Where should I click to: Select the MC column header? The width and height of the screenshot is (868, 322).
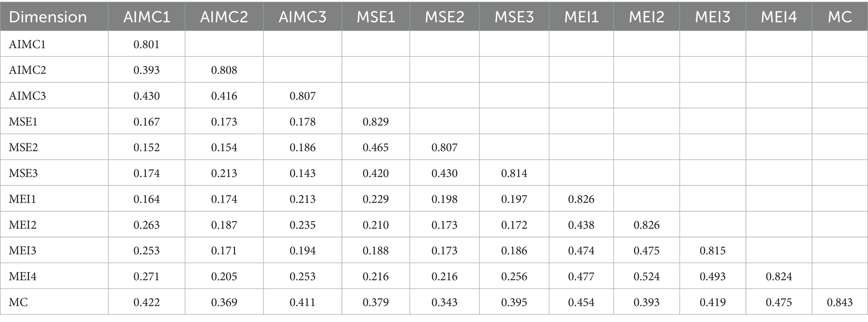coord(839,17)
